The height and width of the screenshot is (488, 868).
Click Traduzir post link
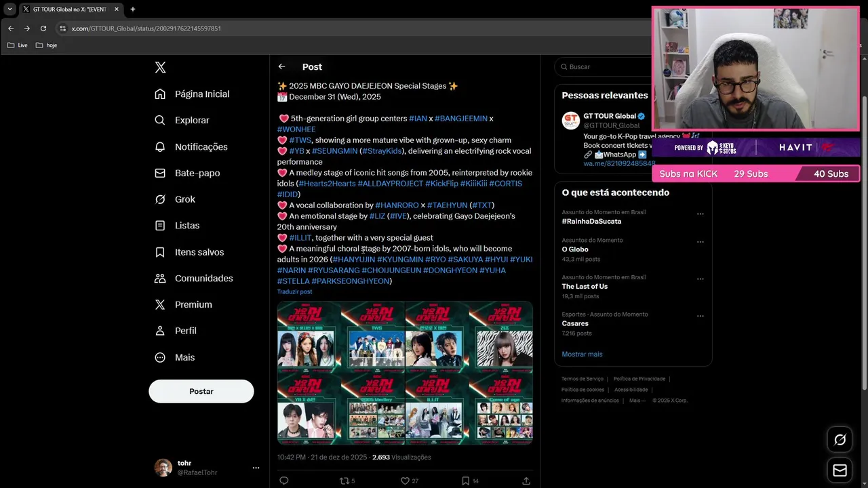click(x=294, y=291)
